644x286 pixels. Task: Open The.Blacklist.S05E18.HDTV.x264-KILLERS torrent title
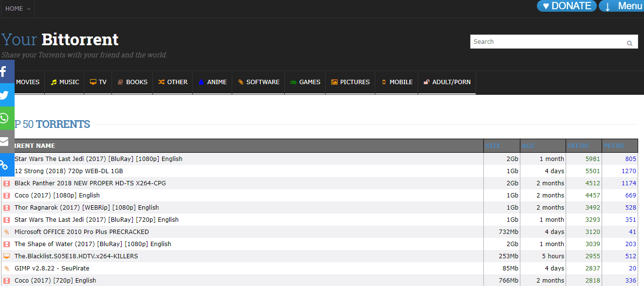coord(76,256)
